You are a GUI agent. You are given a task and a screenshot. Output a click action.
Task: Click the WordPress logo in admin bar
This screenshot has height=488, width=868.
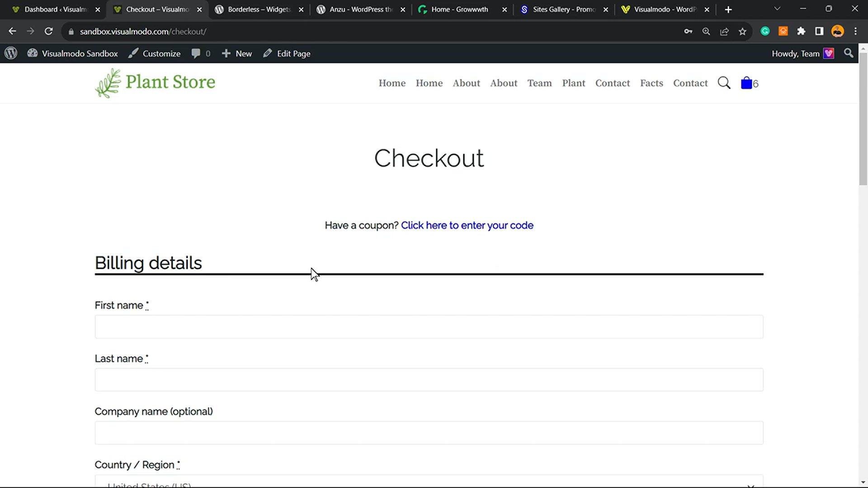11,53
